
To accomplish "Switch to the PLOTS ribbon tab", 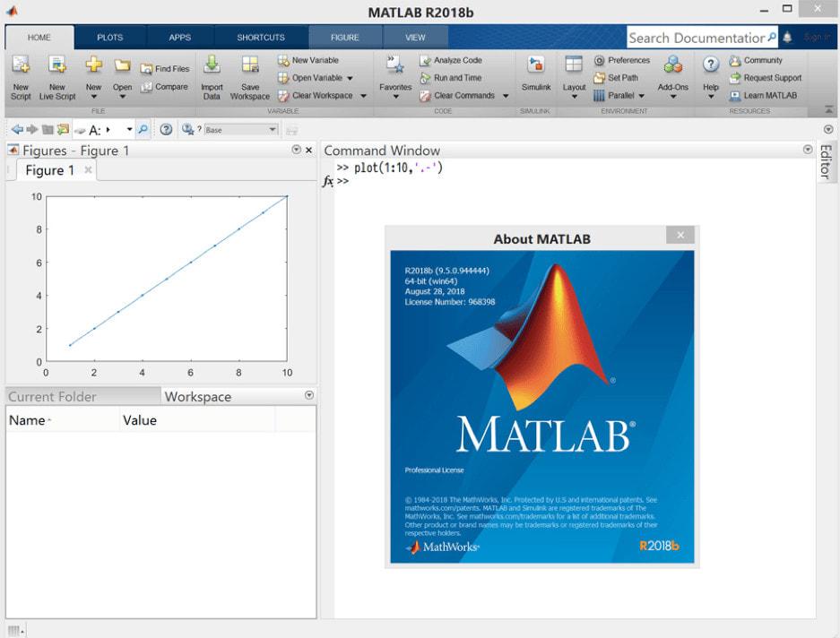I will tap(109, 37).
